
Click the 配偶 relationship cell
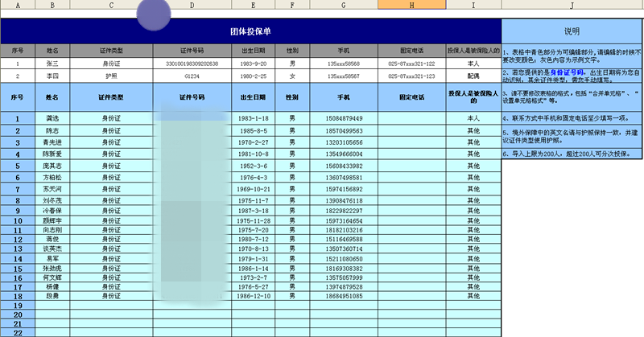click(x=473, y=76)
